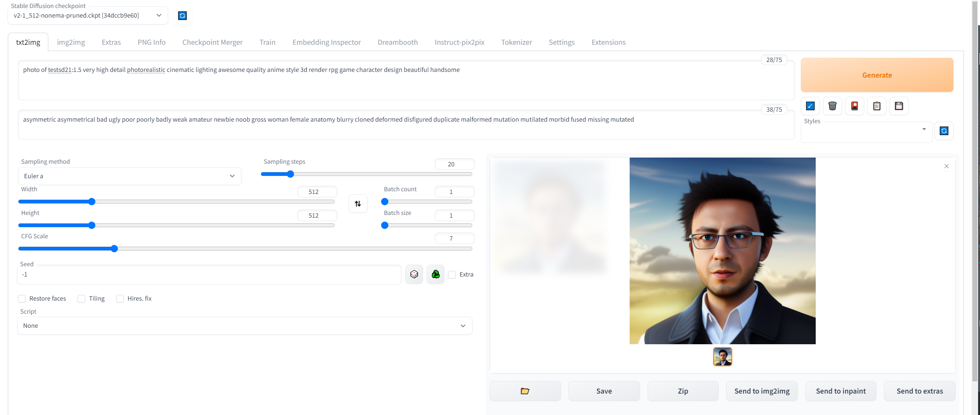Open the Stable Diffusion checkpoint dropdown

[x=87, y=16]
